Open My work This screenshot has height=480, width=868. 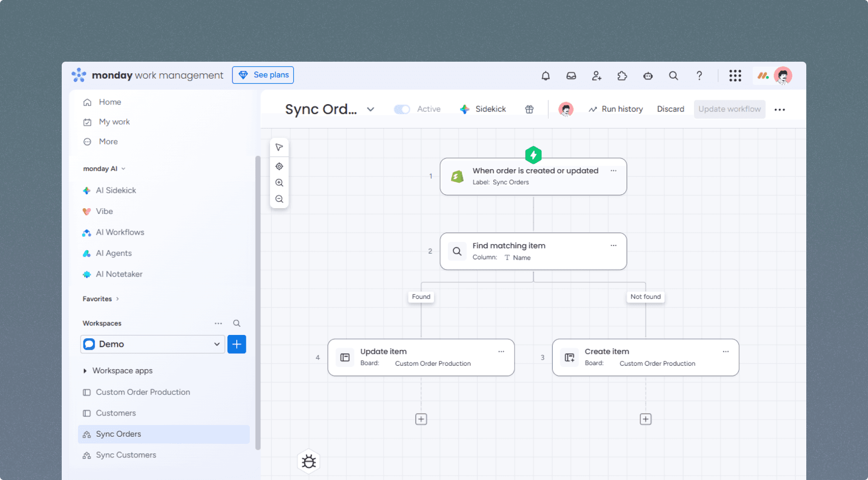click(x=114, y=122)
